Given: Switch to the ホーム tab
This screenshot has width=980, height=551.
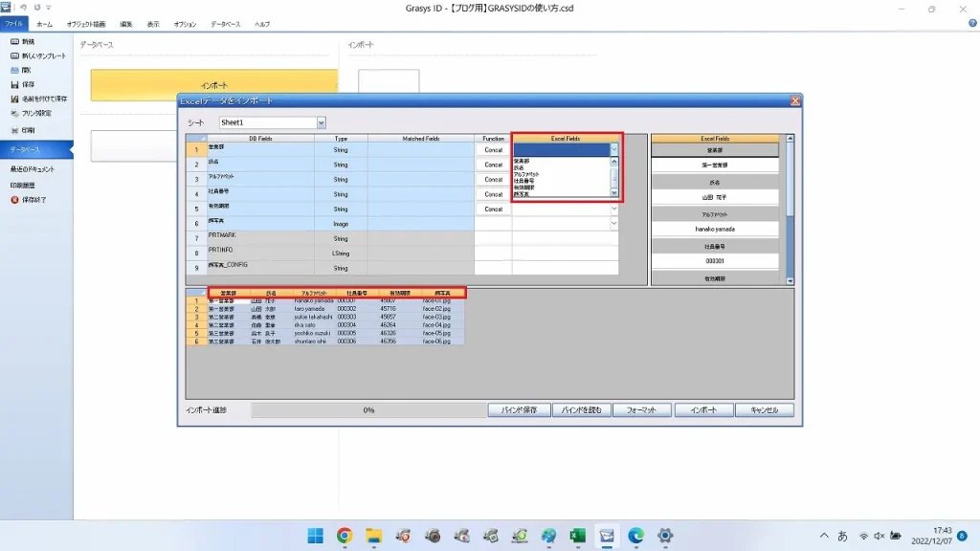Looking at the screenshot, I should click(x=44, y=24).
